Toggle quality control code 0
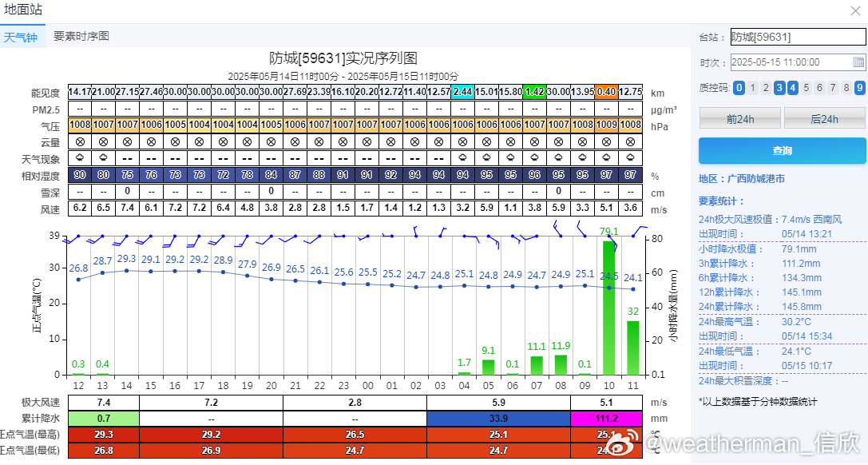This screenshot has height=465, width=868. tap(739, 87)
